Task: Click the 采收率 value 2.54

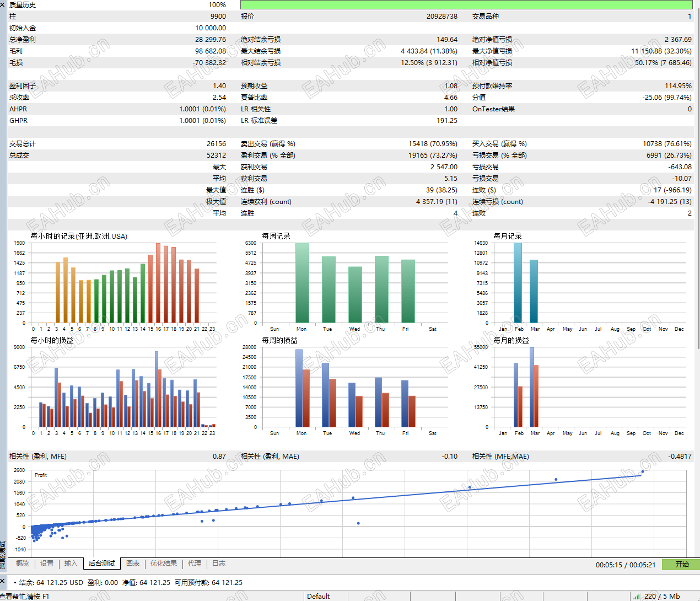Action: [x=219, y=98]
